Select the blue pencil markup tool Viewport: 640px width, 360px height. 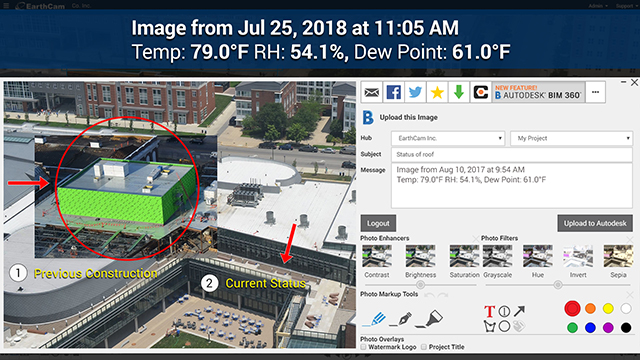click(374, 319)
